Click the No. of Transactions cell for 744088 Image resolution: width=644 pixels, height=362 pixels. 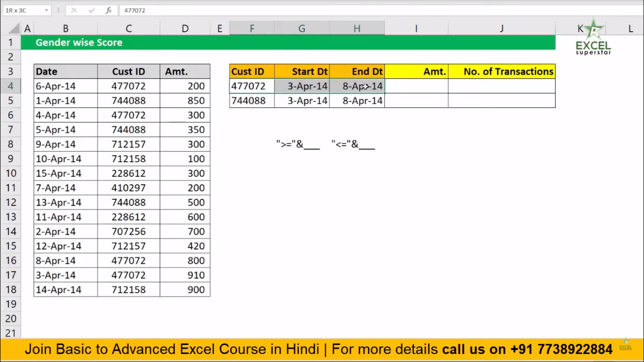(x=502, y=101)
